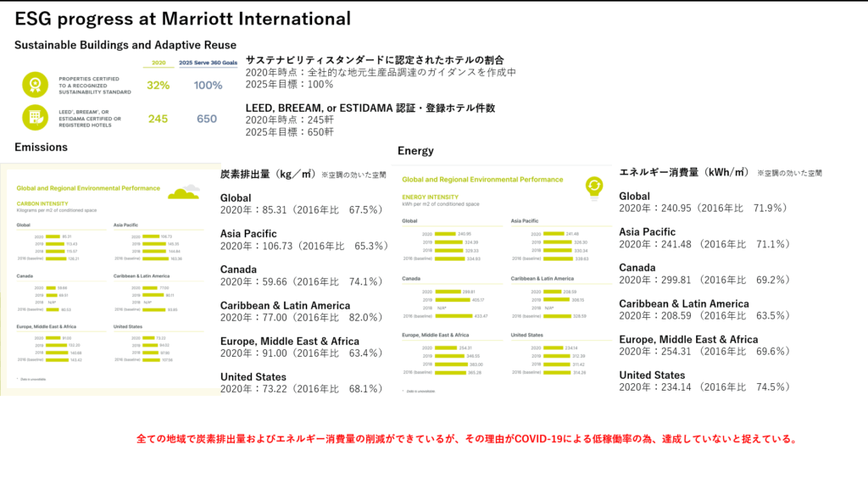Screen dimensions: 868x489
Task: Click the line '2020年時点:245軒'
Action: [x=290, y=120]
